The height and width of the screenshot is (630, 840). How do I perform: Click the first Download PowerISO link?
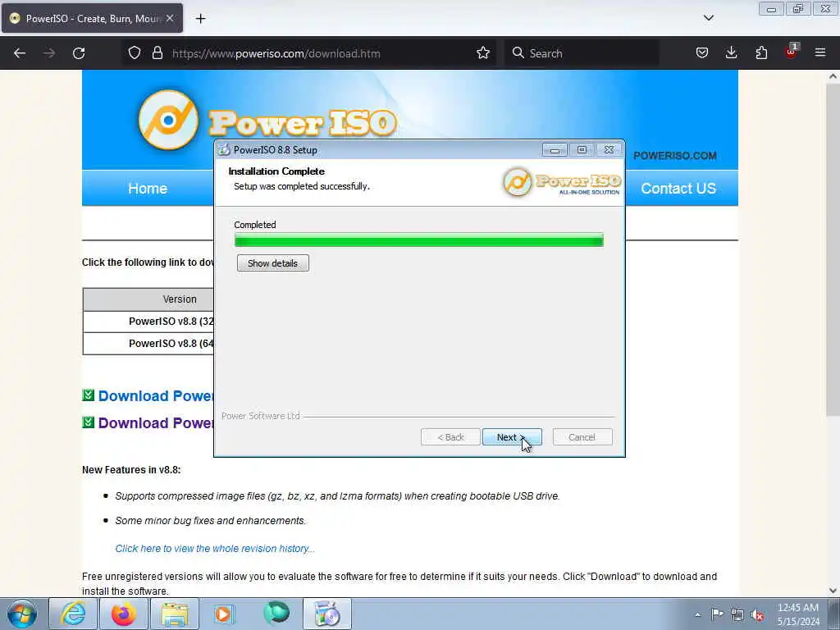point(155,396)
